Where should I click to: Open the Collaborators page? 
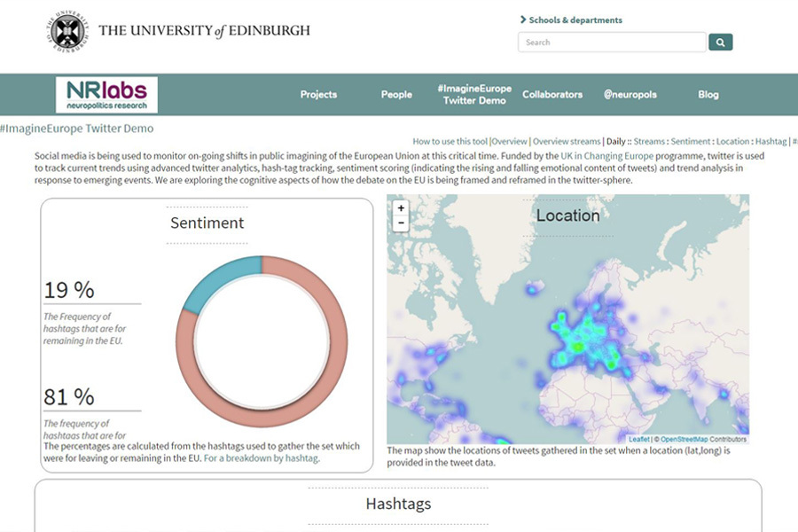click(552, 95)
